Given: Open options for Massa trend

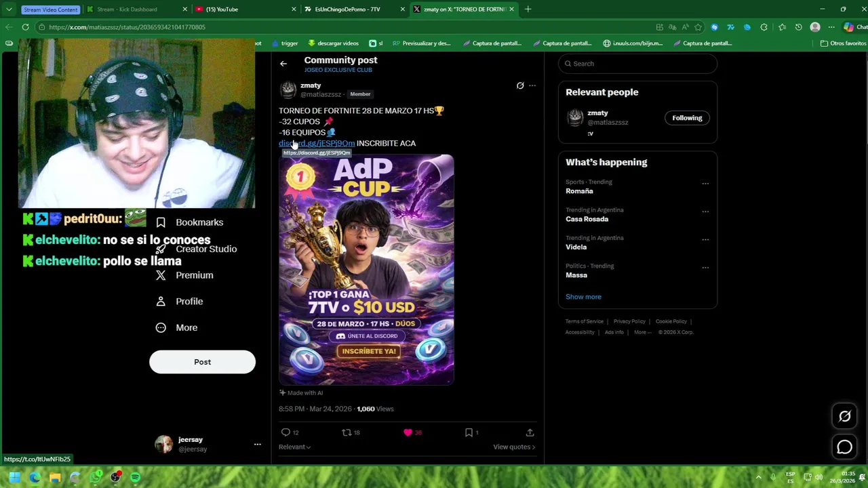Looking at the screenshot, I should pyautogui.click(x=705, y=268).
